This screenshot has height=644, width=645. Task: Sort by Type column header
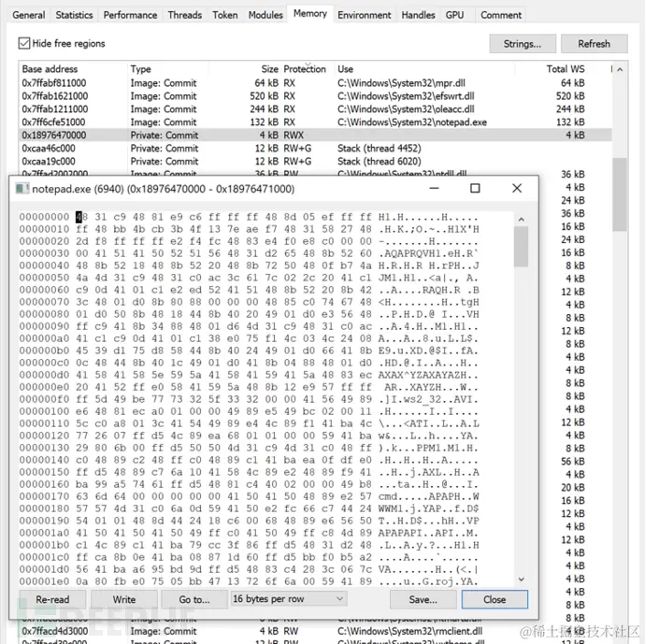168,68
